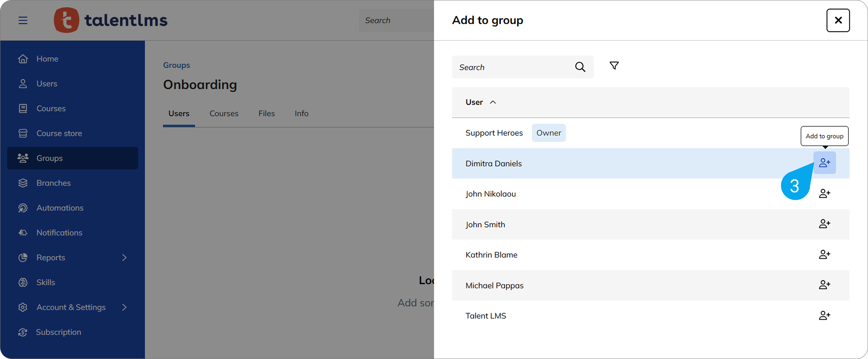Close the Add to group panel
Viewport: 868px width, 359px height.
pos(838,20)
